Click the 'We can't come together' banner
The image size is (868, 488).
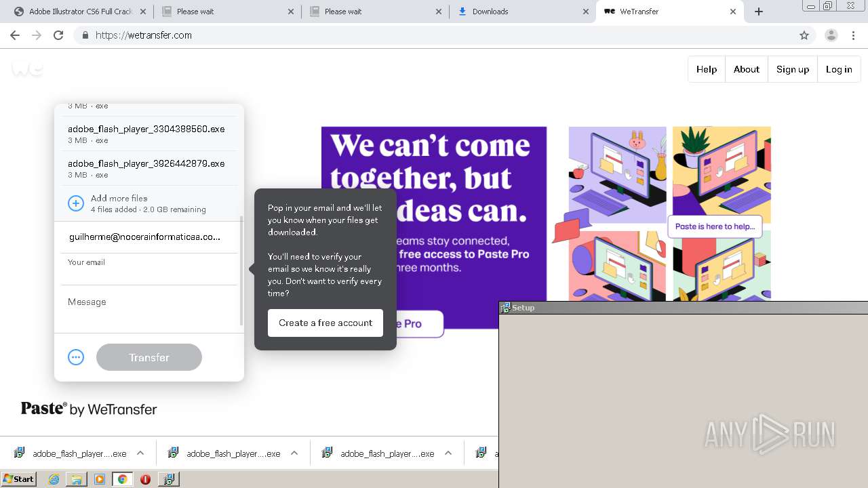click(434, 227)
